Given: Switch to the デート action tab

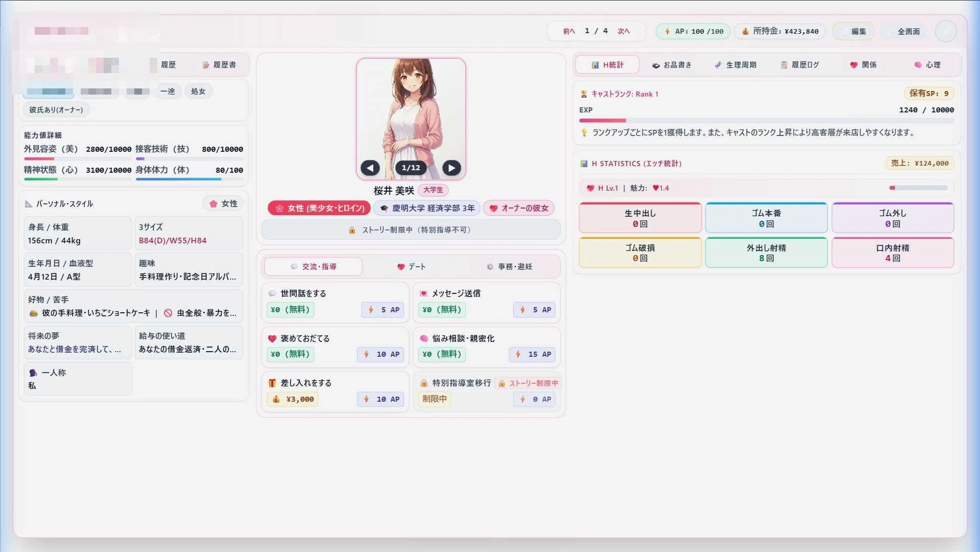Looking at the screenshot, I should click(x=412, y=267).
